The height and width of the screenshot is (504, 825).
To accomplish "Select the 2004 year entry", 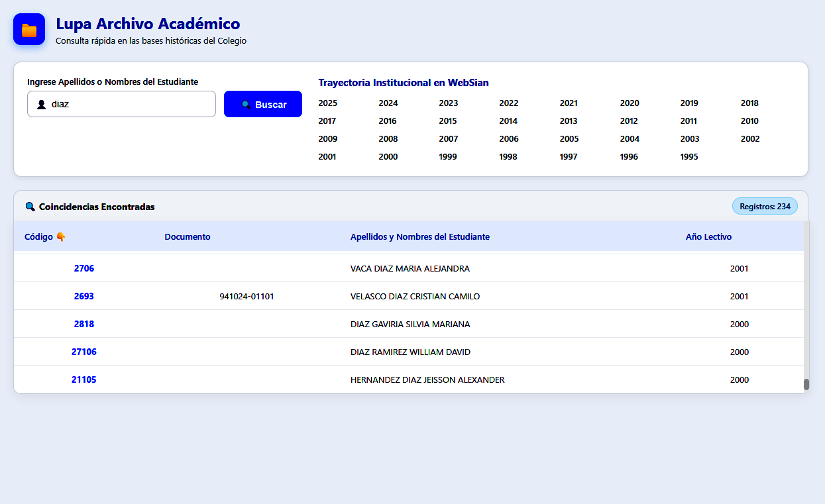I will [630, 139].
